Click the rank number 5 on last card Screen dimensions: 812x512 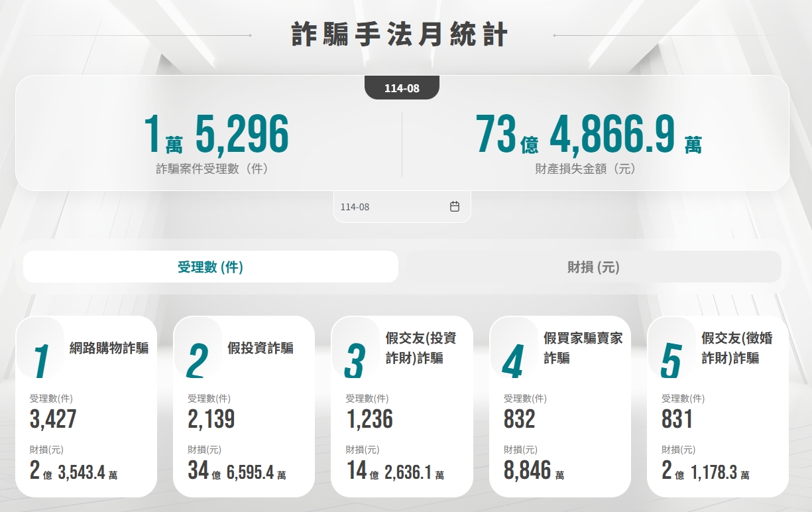(x=671, y=362)
